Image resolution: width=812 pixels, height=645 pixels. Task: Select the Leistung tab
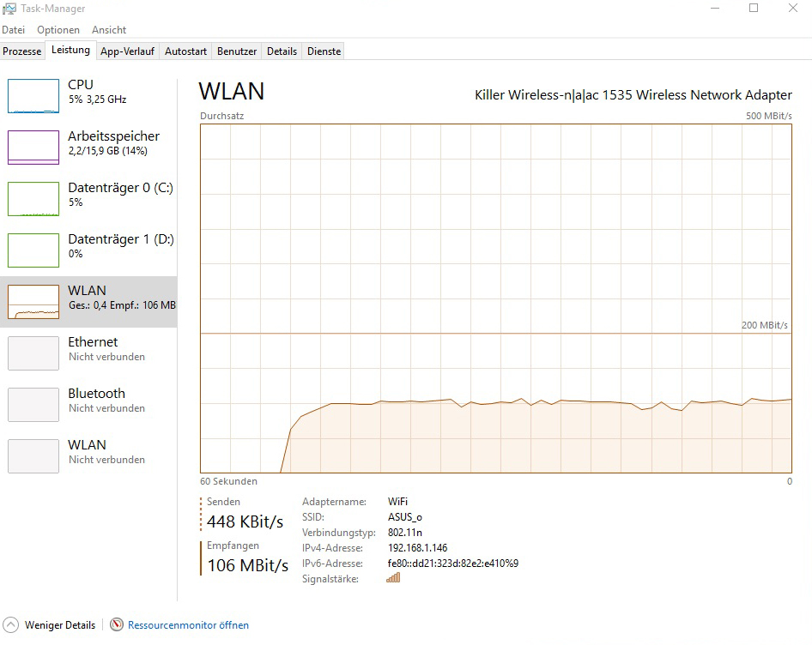(70, 51)
